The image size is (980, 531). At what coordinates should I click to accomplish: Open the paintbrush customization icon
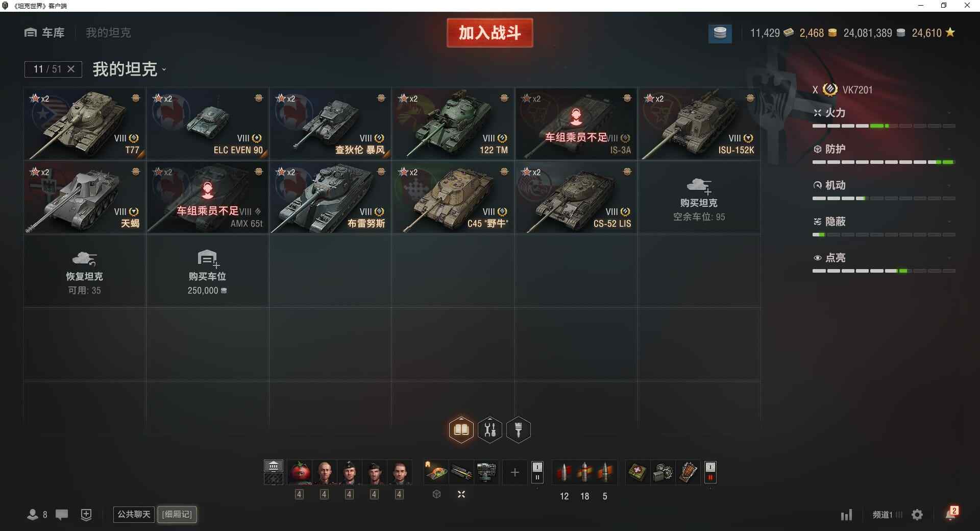coord(519,430)
